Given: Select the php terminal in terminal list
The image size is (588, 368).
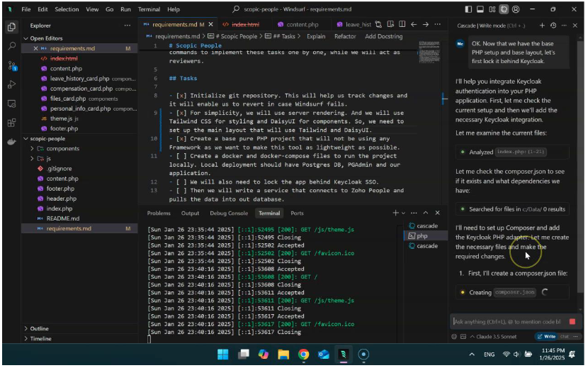Looking at the screenshot, I should (x=426, y=236).
